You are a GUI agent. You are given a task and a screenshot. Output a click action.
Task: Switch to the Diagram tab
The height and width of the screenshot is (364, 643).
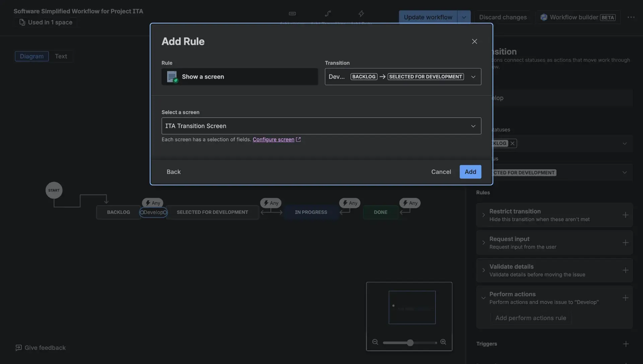(x=32, y=56)
